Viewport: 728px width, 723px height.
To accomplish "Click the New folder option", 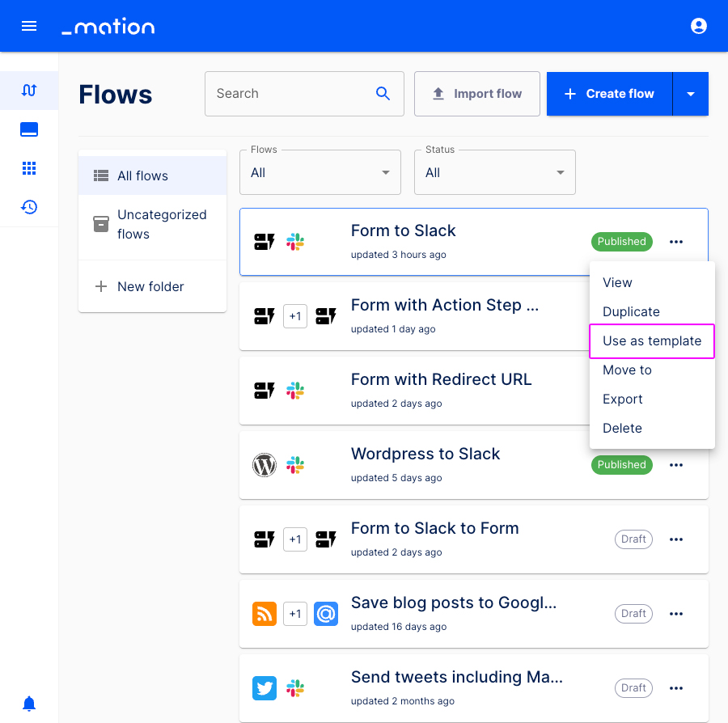I will coord(150,286).
